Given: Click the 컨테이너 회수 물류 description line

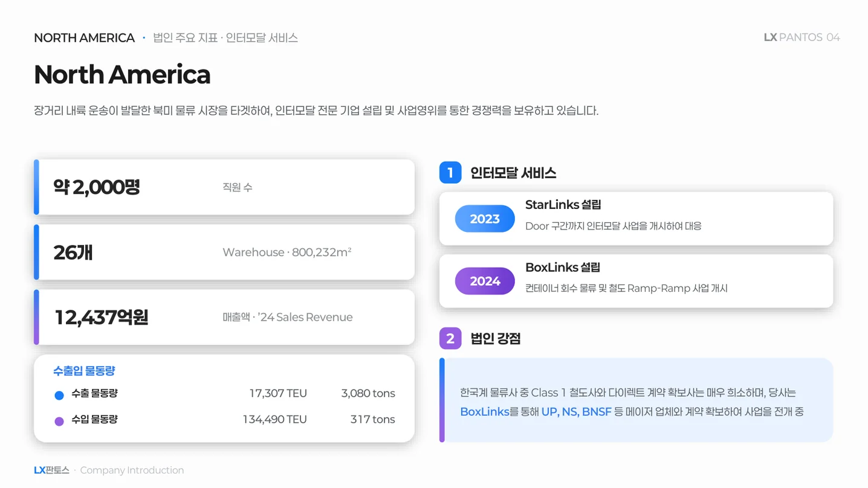Looking at the screenshot, I should point(627,289).
